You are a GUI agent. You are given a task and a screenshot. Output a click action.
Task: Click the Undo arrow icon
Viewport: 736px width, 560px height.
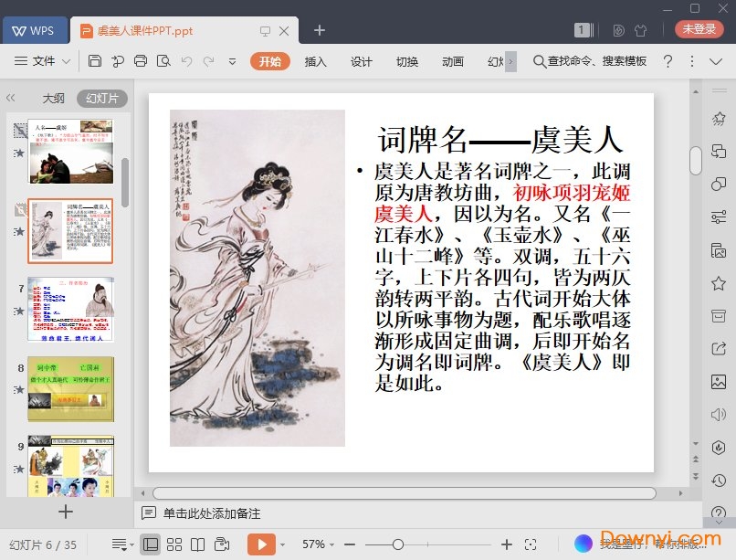pos(186,61)
